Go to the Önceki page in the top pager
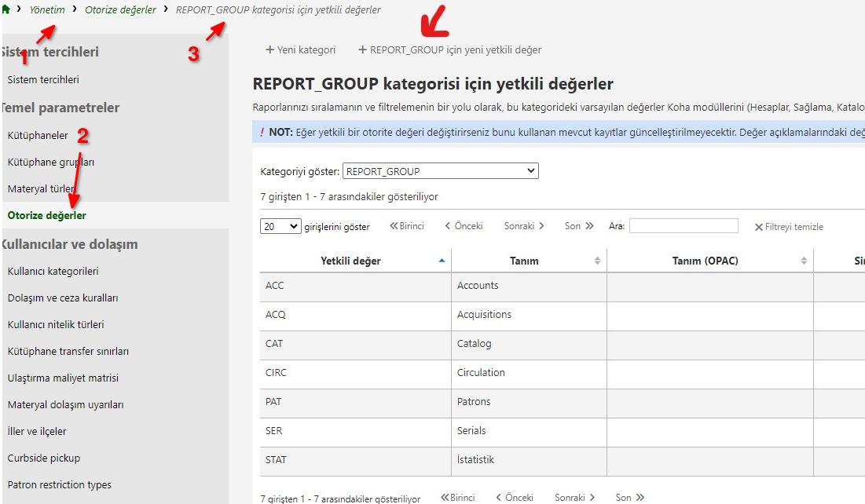This screenshot has height=504, width=865. click(x=464, y=226)
